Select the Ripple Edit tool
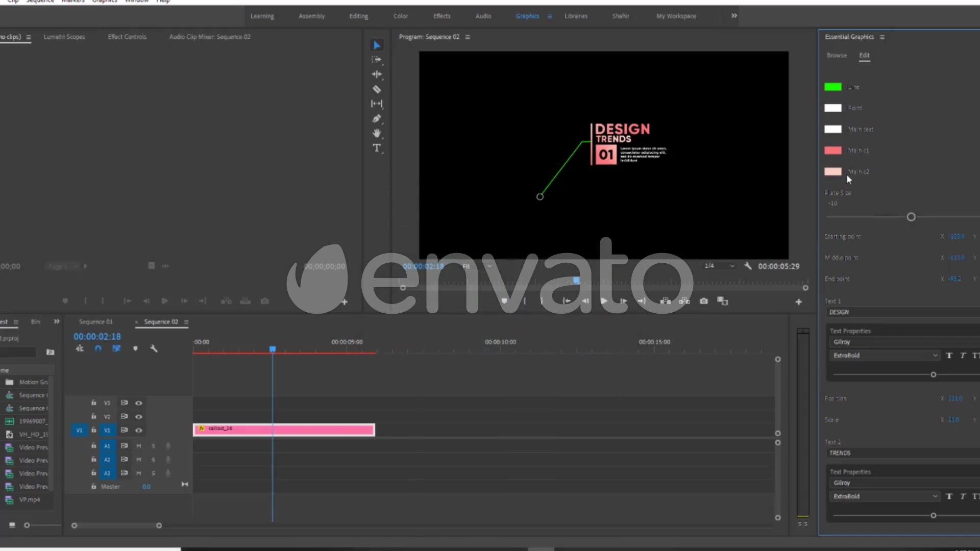This screenshot has width=980, height=551. pyautogui.click(x=376, y=74)
